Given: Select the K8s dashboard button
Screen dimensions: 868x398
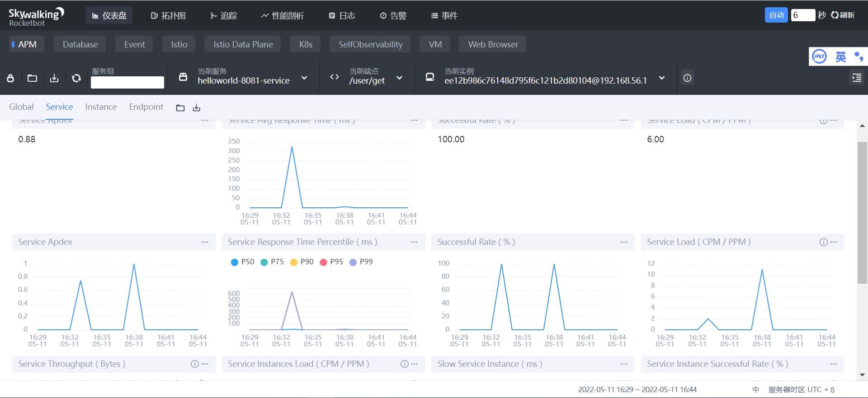Looking at the screenshot, I should tap(306, 44).
